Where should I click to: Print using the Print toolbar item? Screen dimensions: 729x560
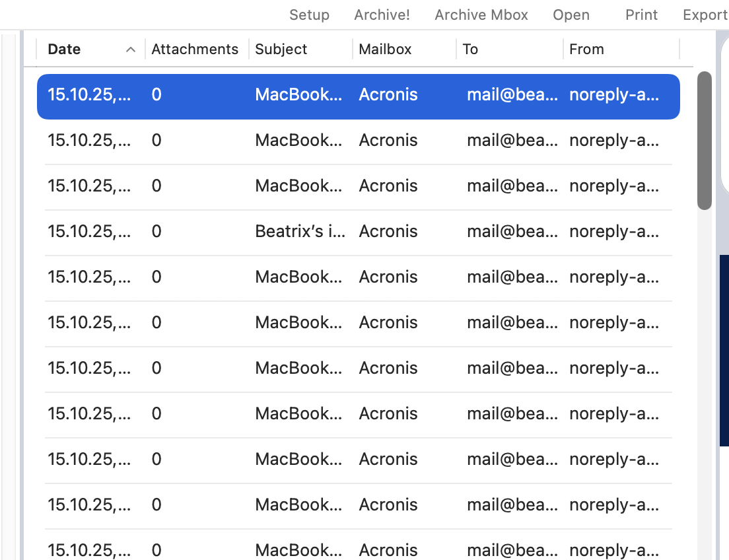click(641, 15)
